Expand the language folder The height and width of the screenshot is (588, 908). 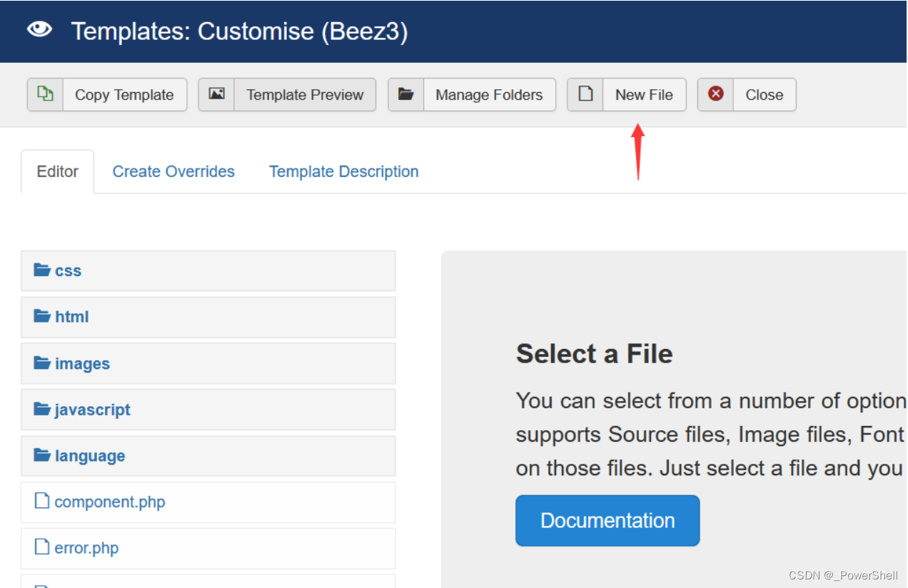[x=208, y=456]
